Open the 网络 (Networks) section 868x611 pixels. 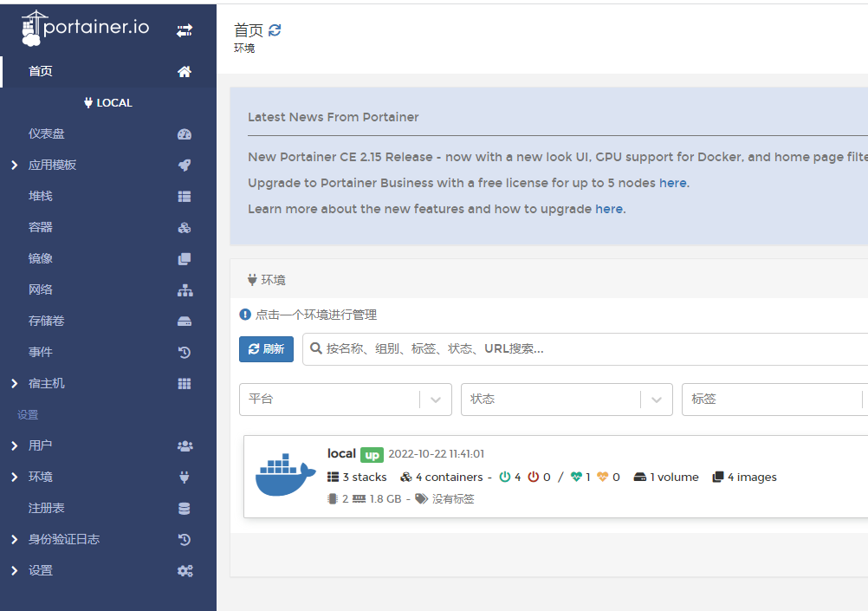pyautogui.click(x=40, y=289)
